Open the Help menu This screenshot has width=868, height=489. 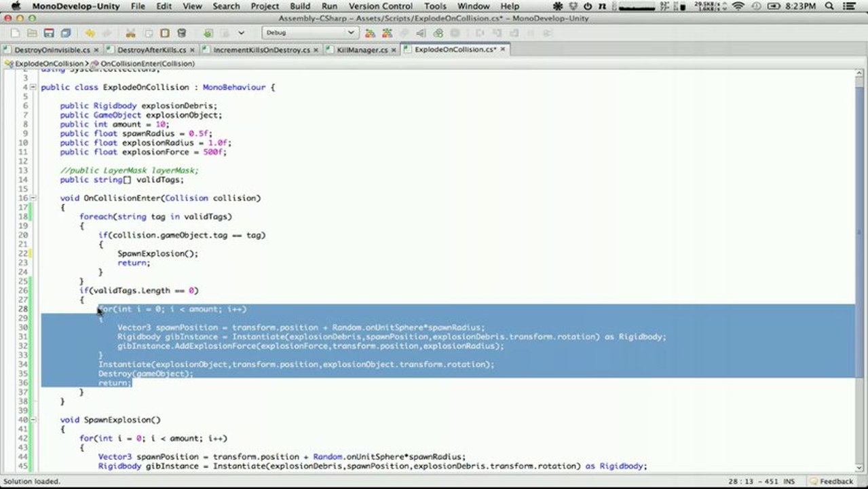click(x=510, y=6)
